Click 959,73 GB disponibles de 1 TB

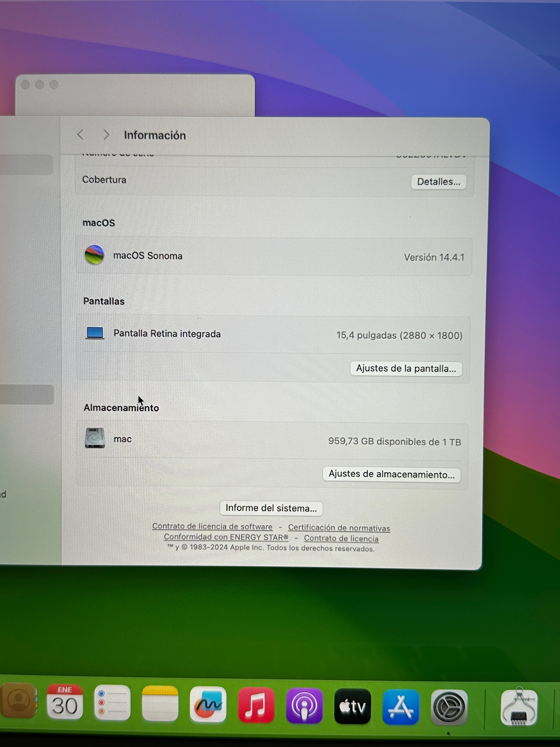(395, 442)
